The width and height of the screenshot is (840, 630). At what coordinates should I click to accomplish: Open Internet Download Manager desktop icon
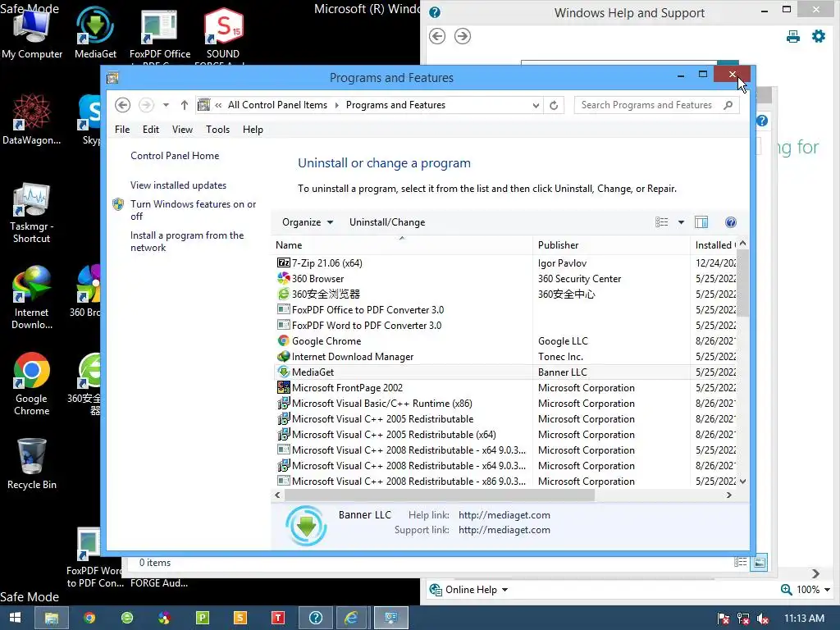[32, 298]
